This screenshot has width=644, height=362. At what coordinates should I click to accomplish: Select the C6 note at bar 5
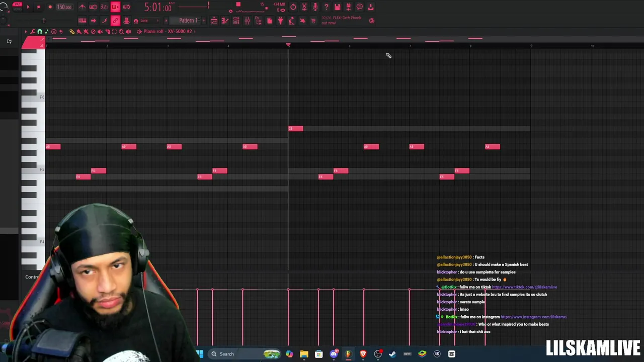(x=296, y=129)
